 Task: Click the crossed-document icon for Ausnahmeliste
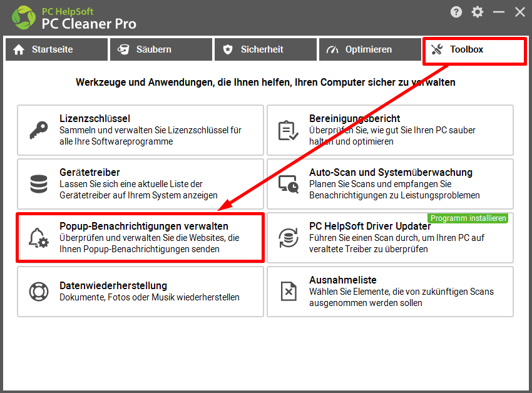[289, 292]
